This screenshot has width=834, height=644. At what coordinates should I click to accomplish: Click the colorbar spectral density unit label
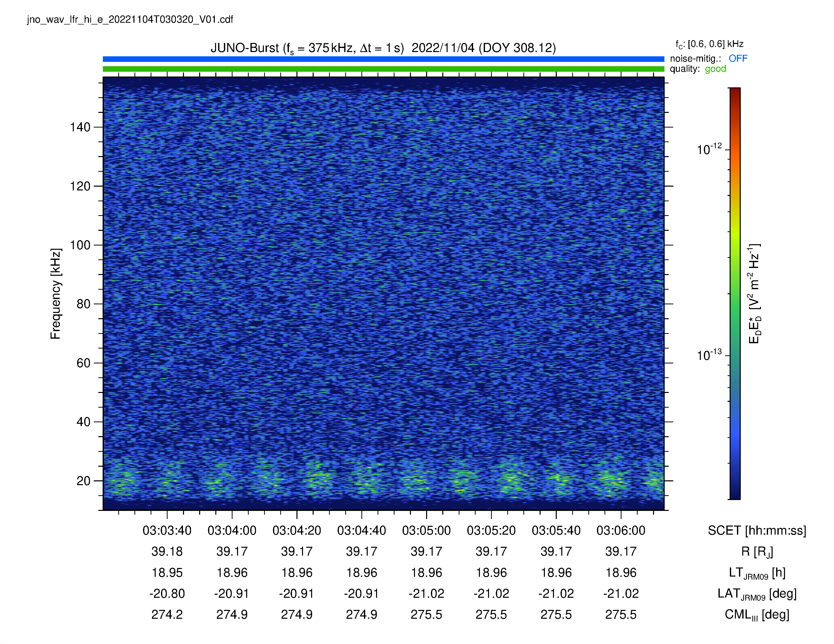point(755,293)
